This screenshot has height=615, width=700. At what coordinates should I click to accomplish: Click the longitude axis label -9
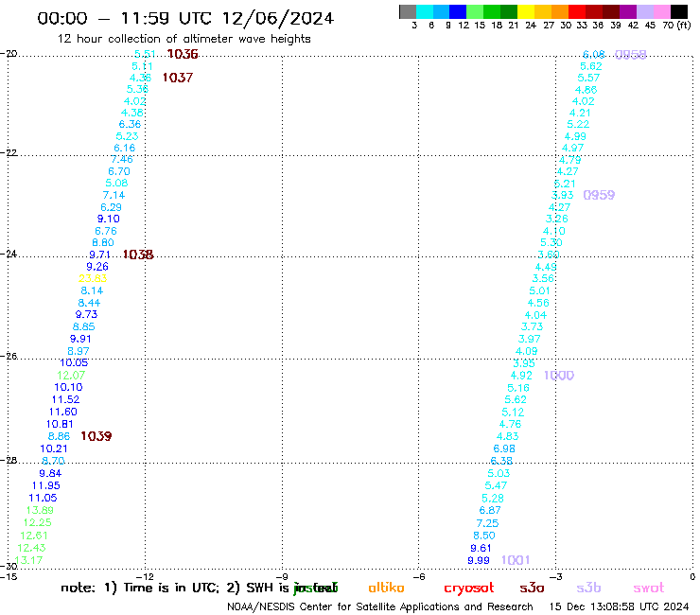[x=282, y=576]
